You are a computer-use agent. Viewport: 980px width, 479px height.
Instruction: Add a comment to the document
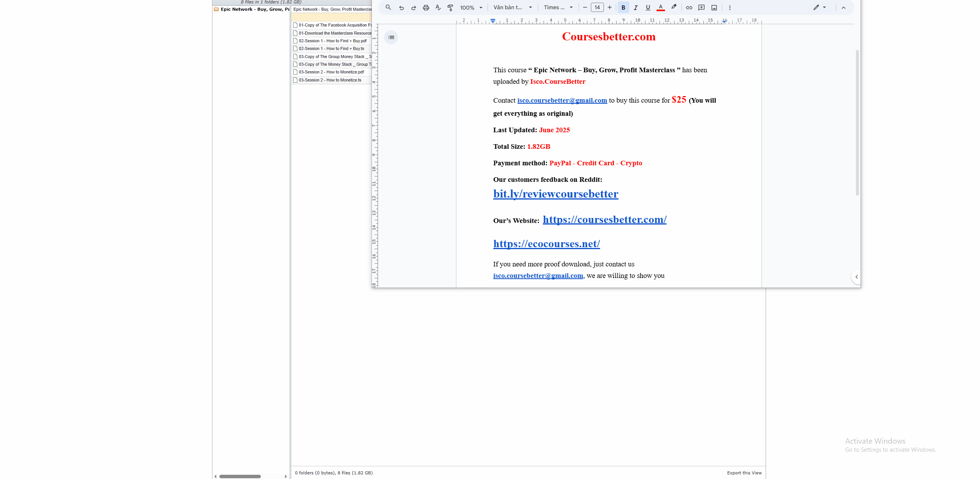coord(701,7)
